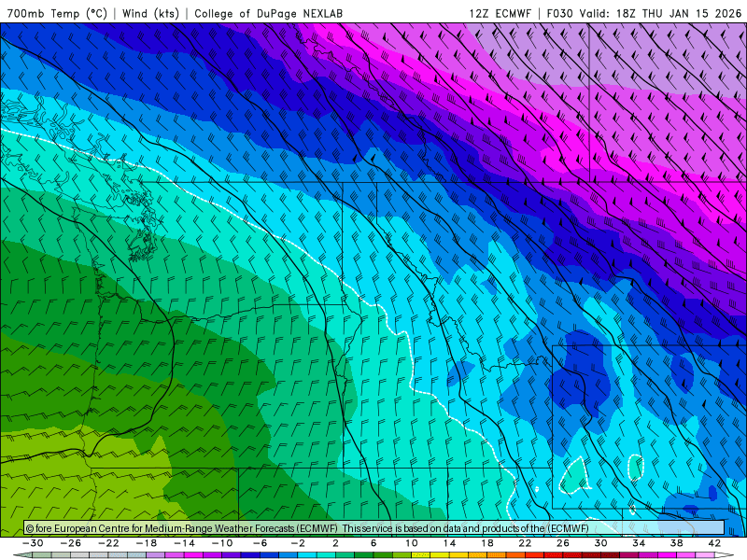Screen dimensions: 747x560
Task: Click the 10 color scale label
Action: [412, 543]
